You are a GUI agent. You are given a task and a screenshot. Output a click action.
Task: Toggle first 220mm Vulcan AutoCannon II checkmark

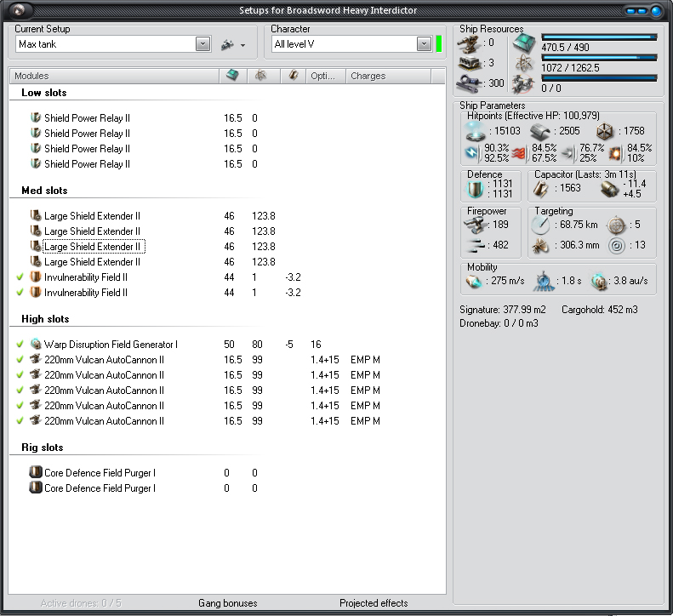click(x=20, y=360)
